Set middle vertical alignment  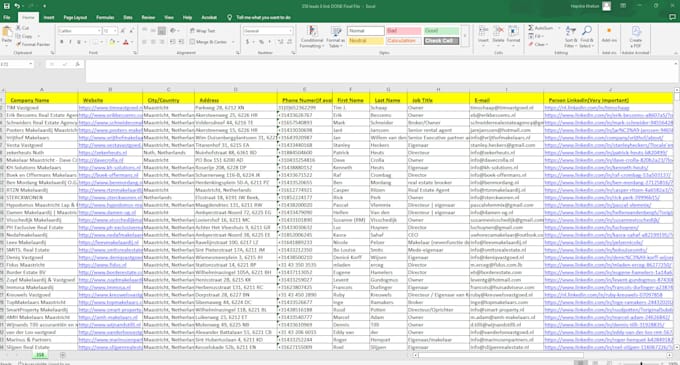153,31
